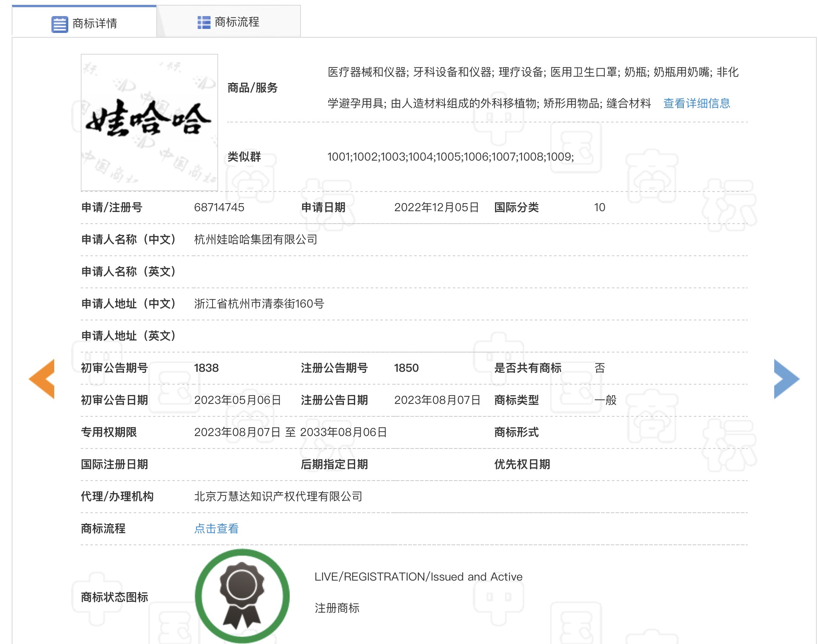Click the application date 2022年12月05日
818x644 pixels.
pos(436,207)
